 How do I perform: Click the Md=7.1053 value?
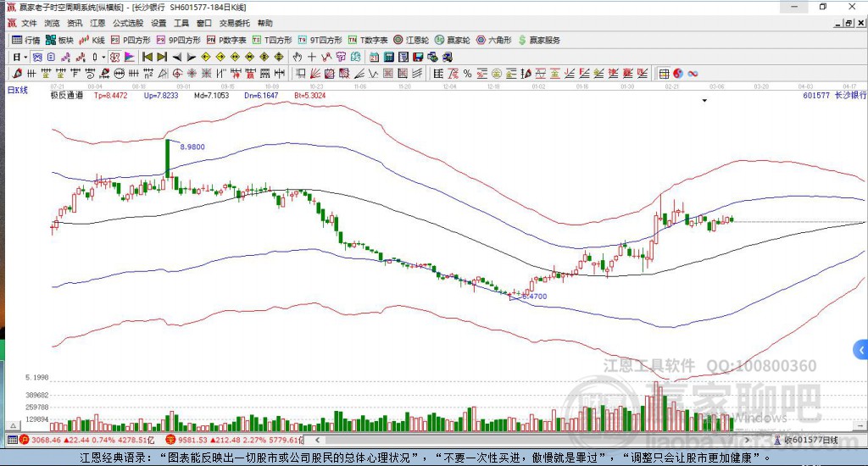[x=211, y=95]
